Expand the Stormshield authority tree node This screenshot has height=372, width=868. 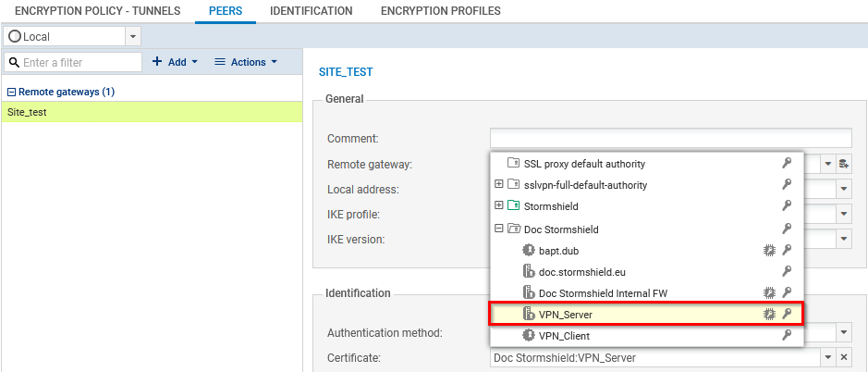(499, 206)
